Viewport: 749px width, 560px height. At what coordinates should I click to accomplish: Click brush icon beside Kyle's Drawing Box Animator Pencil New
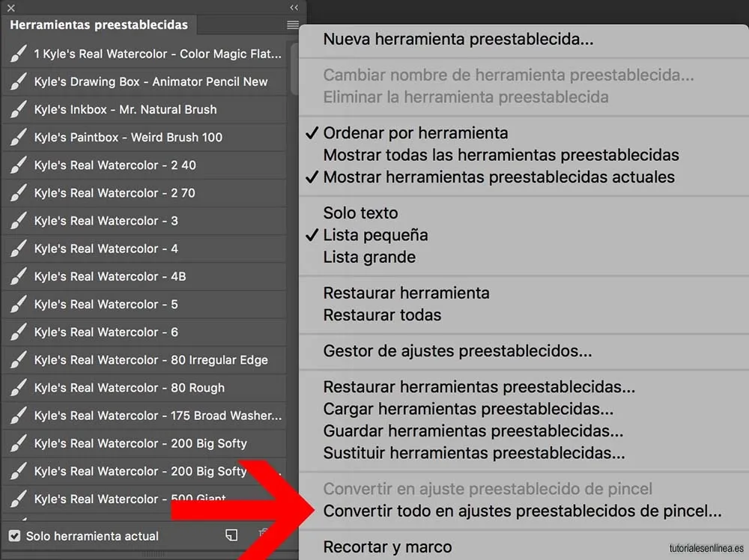pyautogui.click(x=18, y=82)
